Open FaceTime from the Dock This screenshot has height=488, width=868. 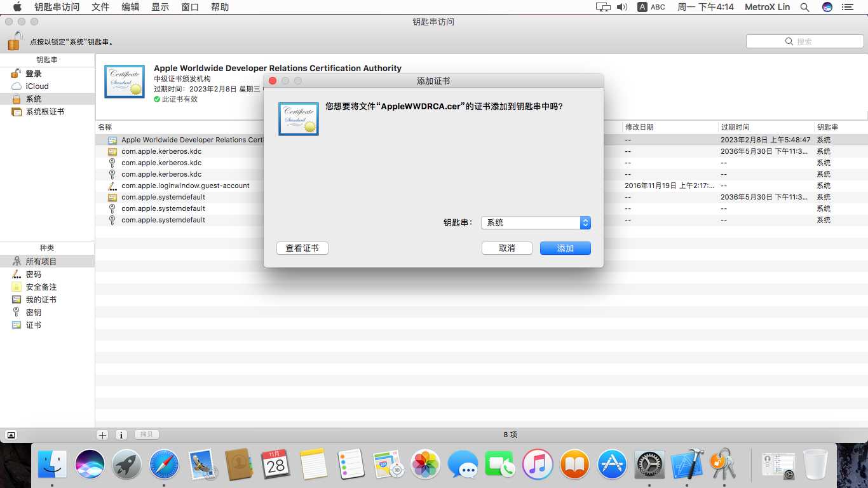500,464
